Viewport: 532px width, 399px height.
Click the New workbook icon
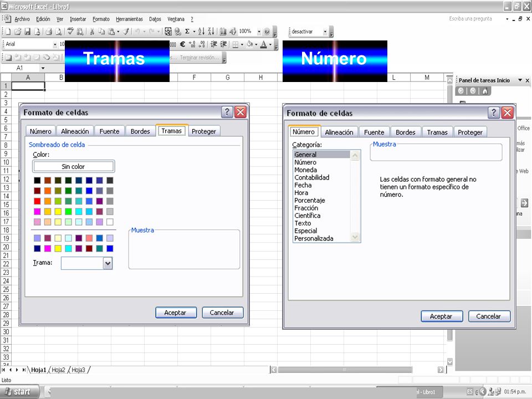click(8, 32)
